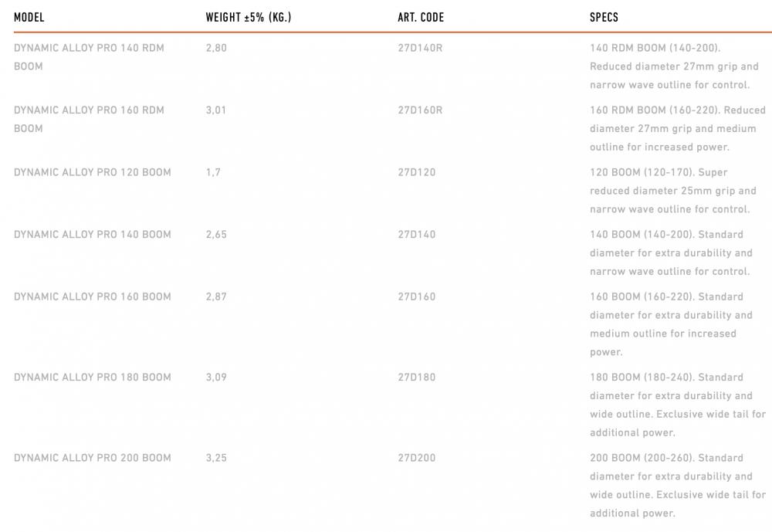Select Dynamic Alloy Pro 200 Boom model
Viewport: 772px width, 532px height.
tap(93, 458)
